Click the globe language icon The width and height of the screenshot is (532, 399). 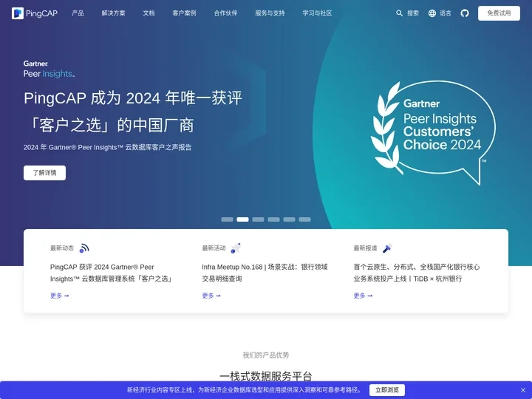click(432, 13)
